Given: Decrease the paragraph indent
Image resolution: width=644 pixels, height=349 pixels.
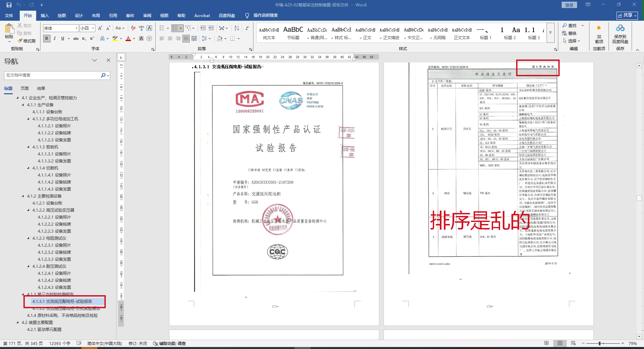Looking at the screenshot, I should click(203, 28).
